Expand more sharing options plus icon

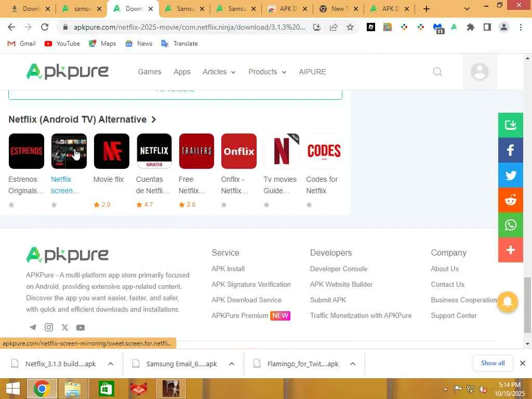point(510,250)
